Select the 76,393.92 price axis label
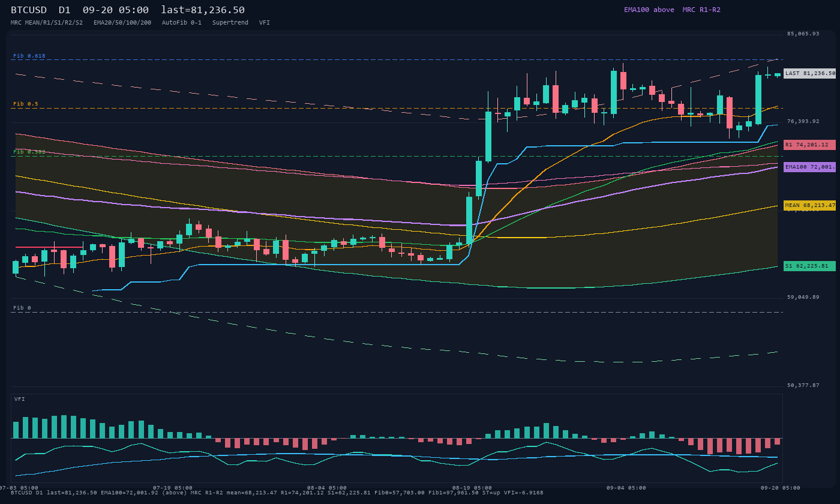The width and height of the screenshot is (840, 504). point(803,121)
